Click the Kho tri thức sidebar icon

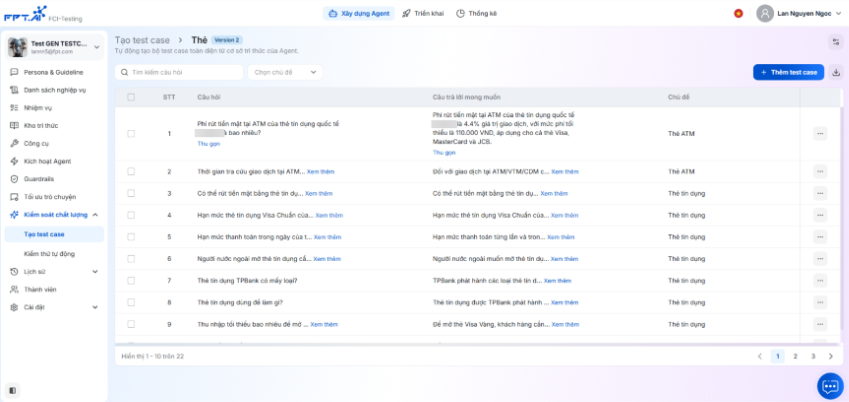coord(13,125)
